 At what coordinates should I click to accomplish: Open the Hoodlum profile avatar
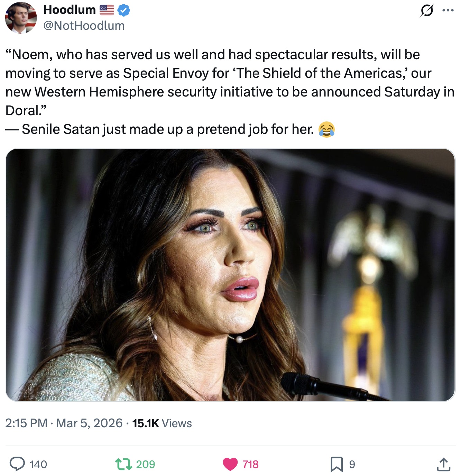click(21, 18)
